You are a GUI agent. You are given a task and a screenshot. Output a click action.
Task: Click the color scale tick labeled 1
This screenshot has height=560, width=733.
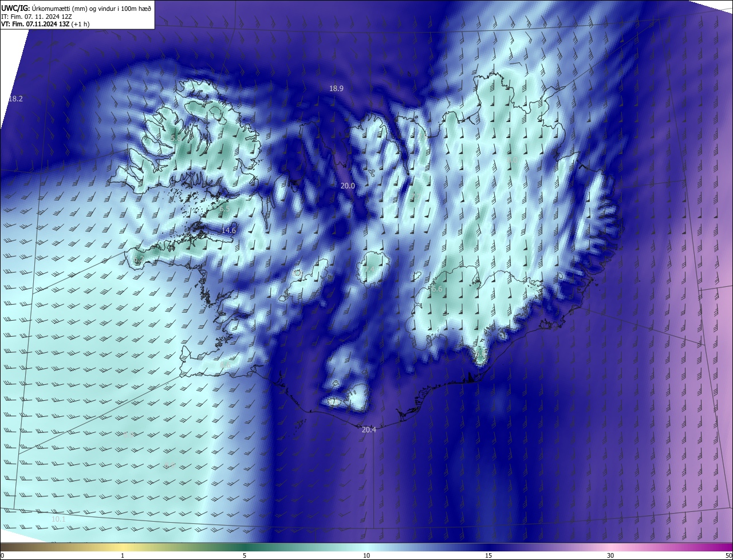(123, 555)
